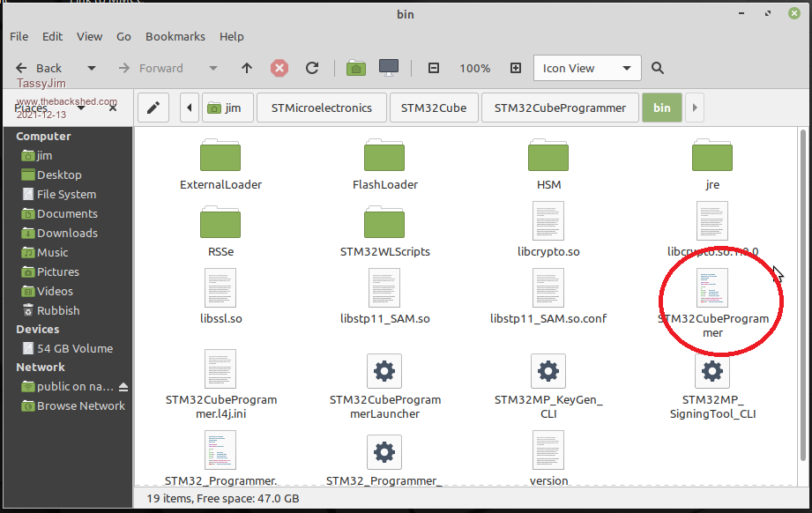Viewport: 812px width, 513px height.
Task: Click STMicroelectronics path breadcrumb
Action: click(x=321, y=108)
